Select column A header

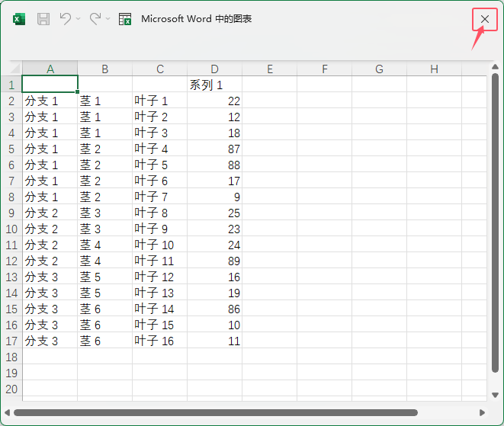tap(50, 69)
